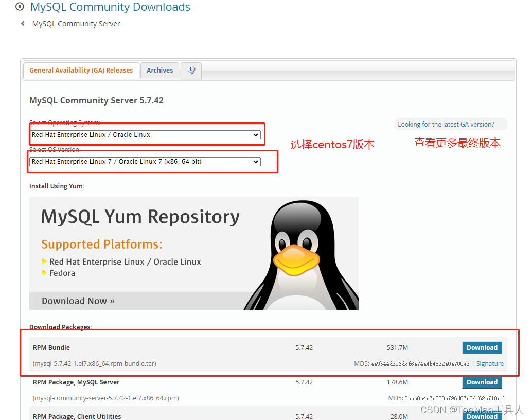Click 'RPM Package, Client Utilities' row title
The width and height of the screenshot is (532, 420).
pos(77,416)
